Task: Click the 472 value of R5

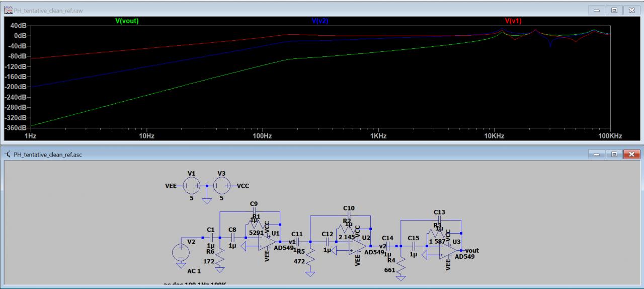Action: pyautogui.click(x=300, y=261)
